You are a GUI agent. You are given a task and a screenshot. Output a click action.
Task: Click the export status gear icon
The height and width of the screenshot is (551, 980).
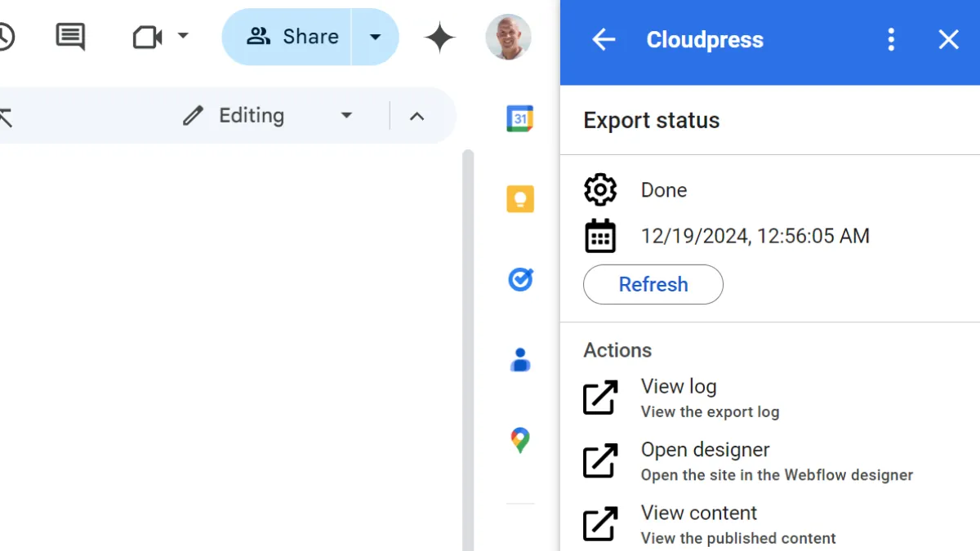[600, 189]
